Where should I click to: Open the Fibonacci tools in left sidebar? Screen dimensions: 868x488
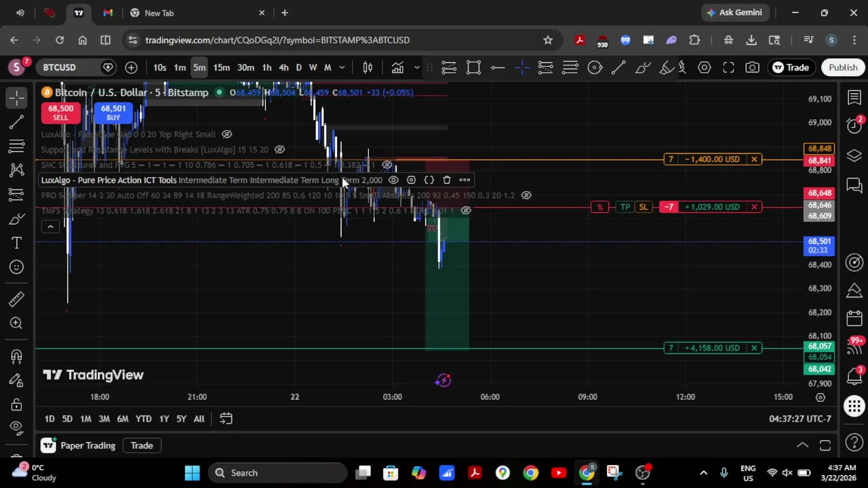click(x=17, y=146)
